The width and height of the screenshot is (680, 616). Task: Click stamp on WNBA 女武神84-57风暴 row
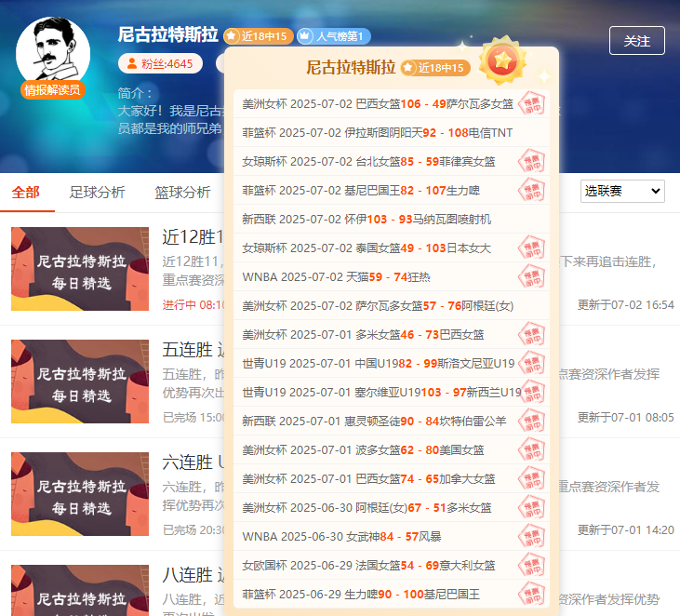(x=532, y=537)
